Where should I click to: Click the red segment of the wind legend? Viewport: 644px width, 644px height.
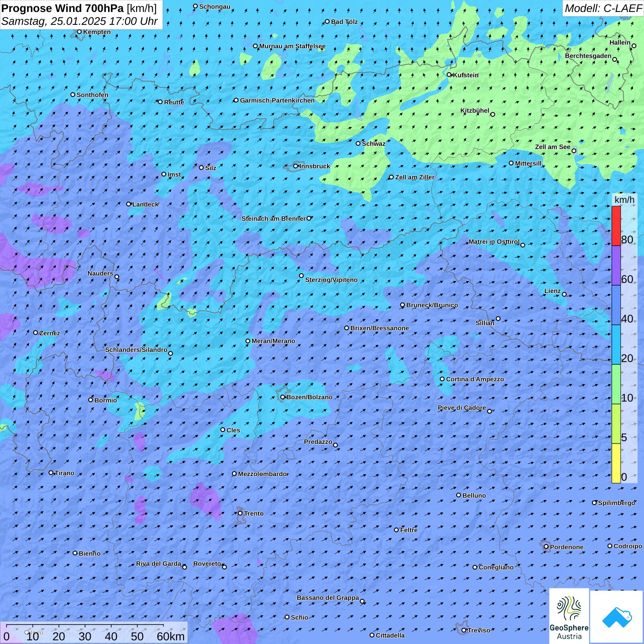pos(616,226)
